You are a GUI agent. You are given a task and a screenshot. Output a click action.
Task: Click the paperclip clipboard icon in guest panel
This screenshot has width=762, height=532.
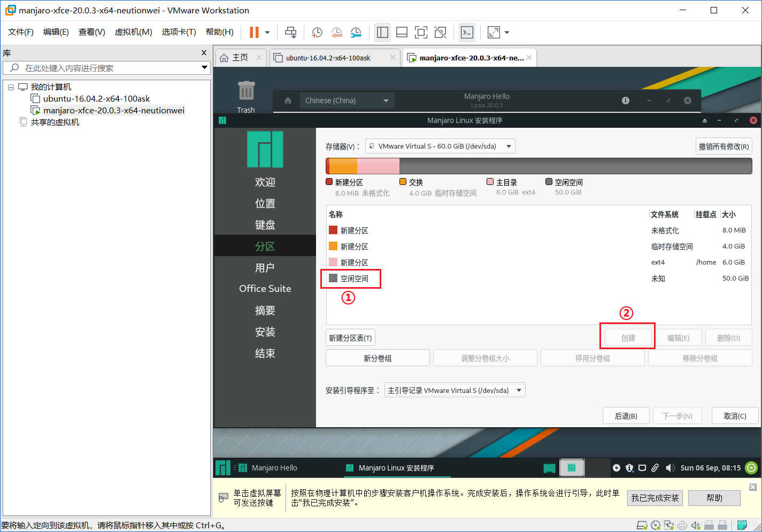click(x=655, y=468)
